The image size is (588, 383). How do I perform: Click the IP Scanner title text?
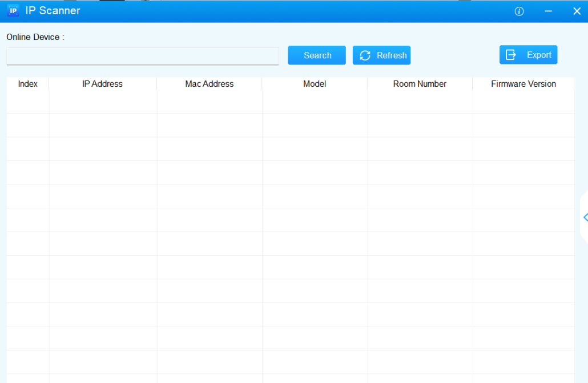(x=53, y=10)
